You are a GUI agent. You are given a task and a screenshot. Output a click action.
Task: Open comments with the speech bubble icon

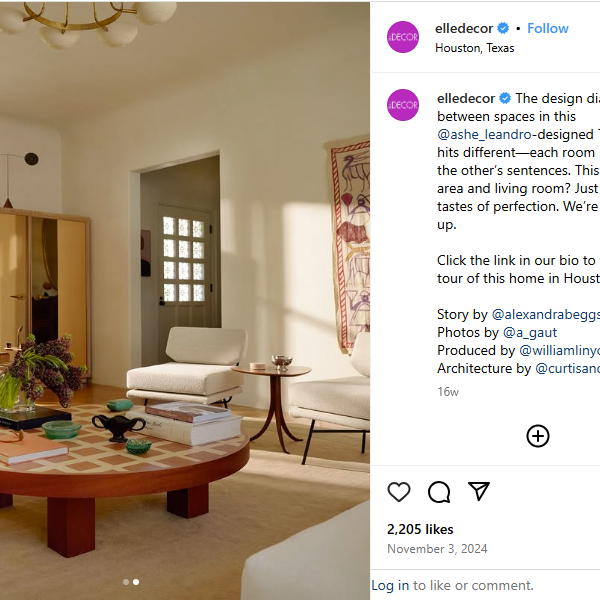tap(439, 491)
